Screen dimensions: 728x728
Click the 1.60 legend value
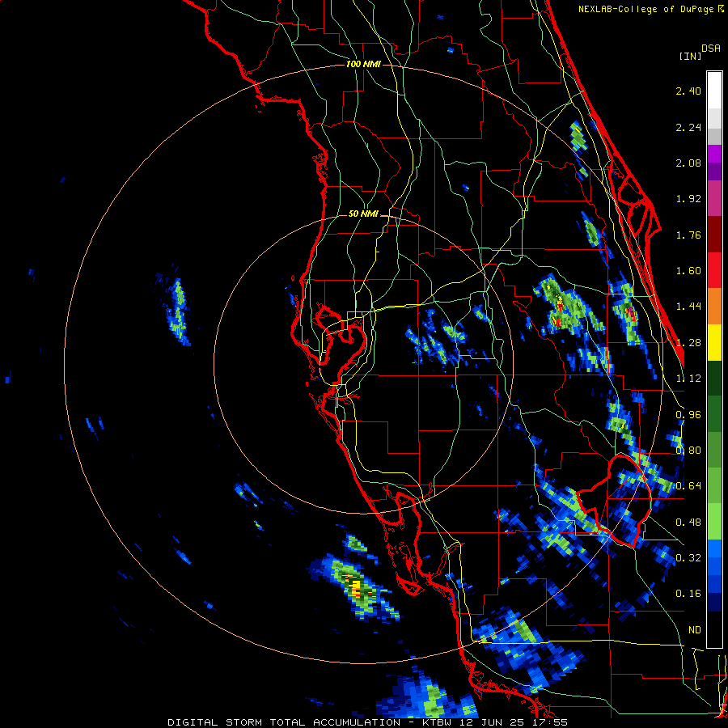[688, 271]
